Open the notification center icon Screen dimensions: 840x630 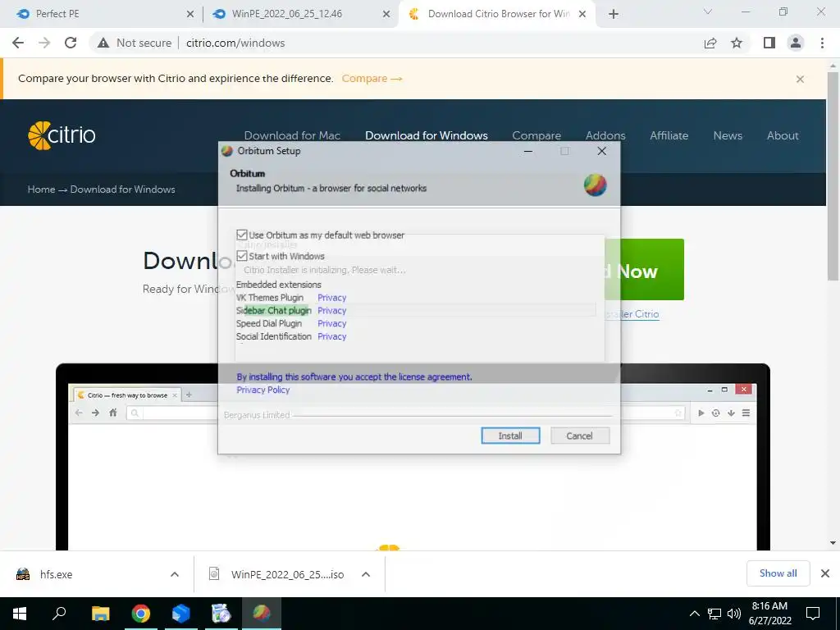(813, 614)
